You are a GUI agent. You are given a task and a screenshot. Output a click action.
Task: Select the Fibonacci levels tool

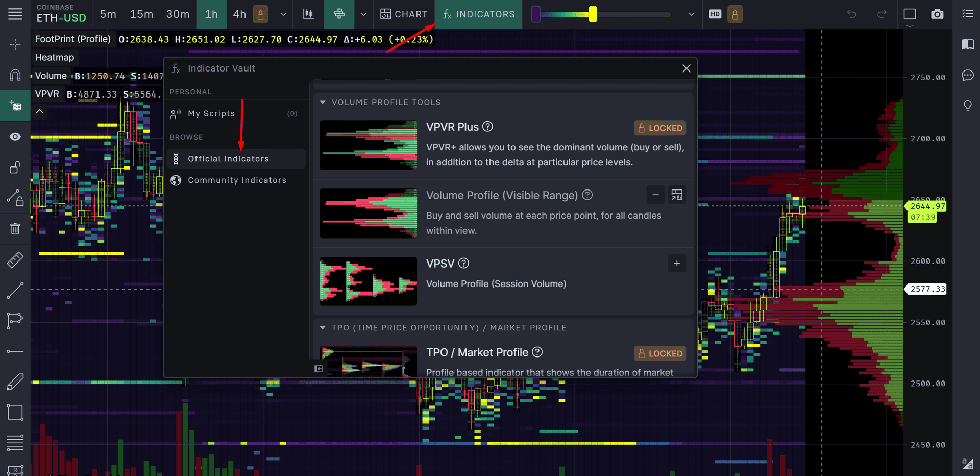click(x=15, y=443)
